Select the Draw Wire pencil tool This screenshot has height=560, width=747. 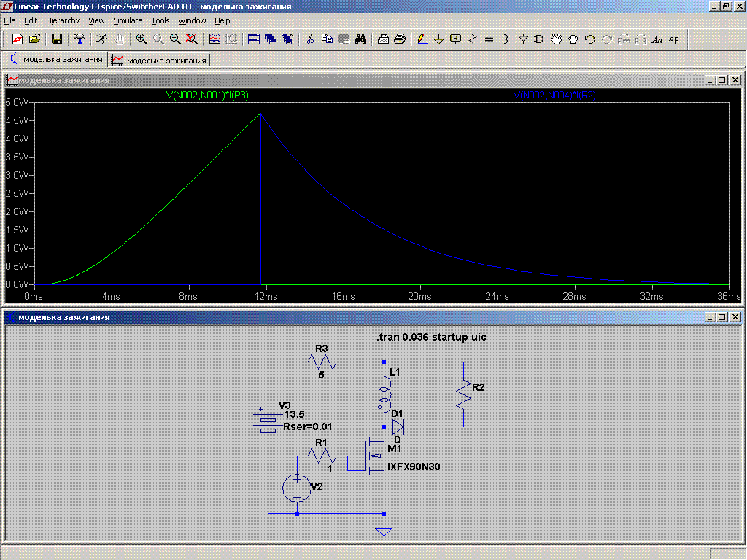coord(422,39)
